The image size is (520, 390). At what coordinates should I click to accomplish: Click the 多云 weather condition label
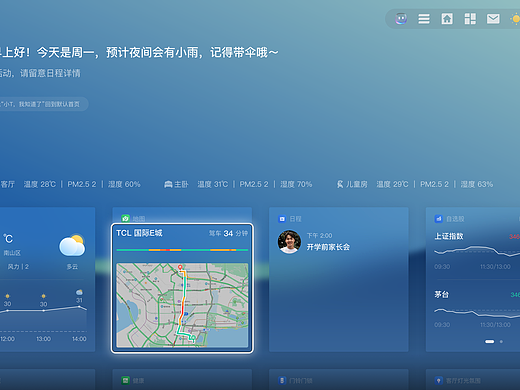(x=72, y=267)
